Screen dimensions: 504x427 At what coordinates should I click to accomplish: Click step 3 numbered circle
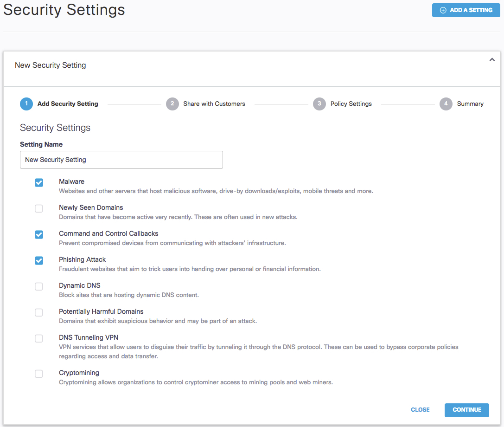(319, 104)
